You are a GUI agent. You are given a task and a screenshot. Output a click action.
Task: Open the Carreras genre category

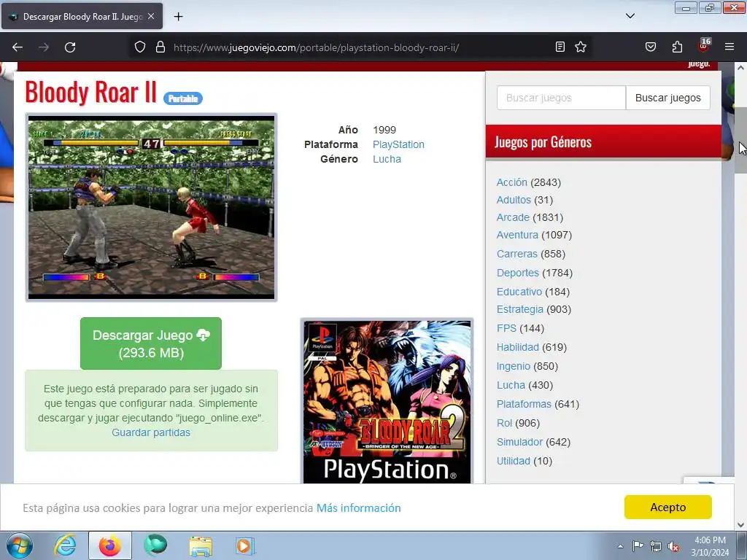(517, 254)
